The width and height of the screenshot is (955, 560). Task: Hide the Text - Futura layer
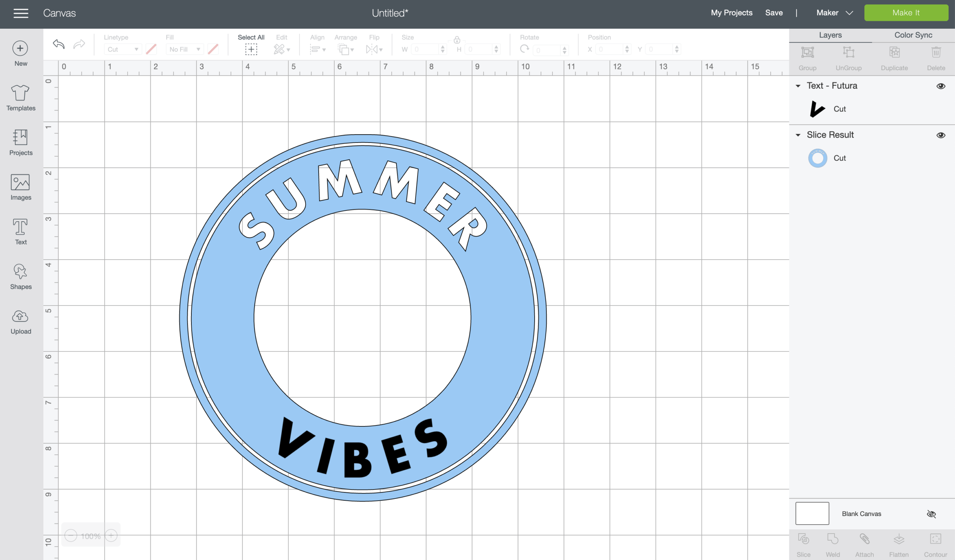pos(940,86)
